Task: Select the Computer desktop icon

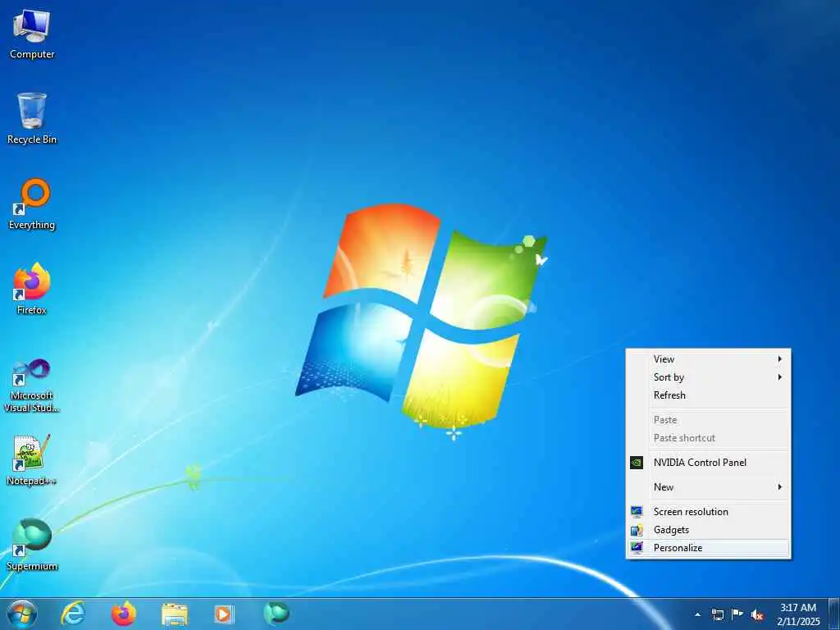Action: click(32, 34)
